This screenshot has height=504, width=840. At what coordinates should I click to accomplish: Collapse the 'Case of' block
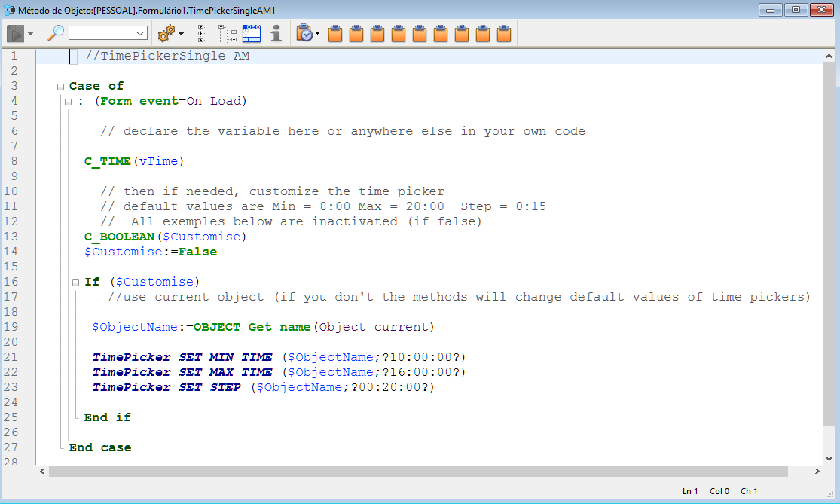(60, 87)
